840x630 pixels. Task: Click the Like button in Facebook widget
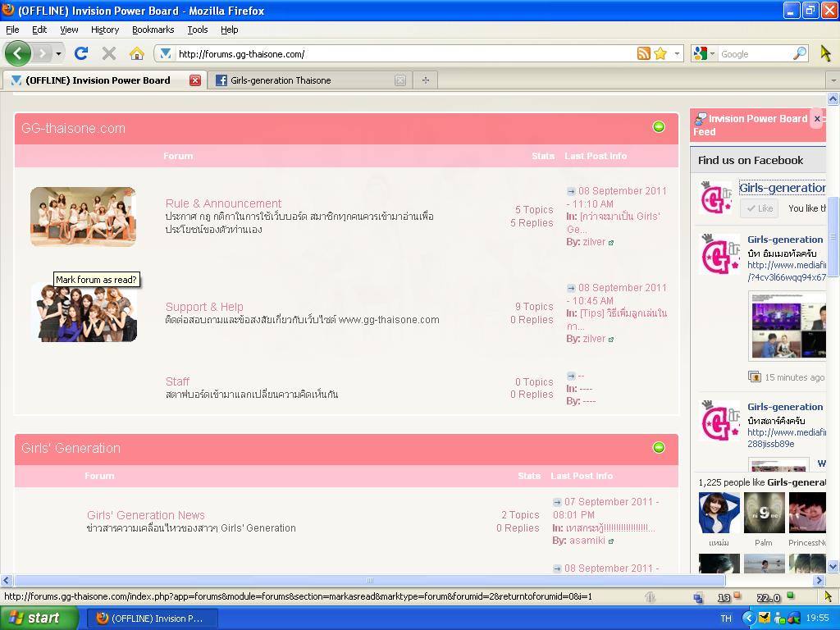click(x=760, y=208)
